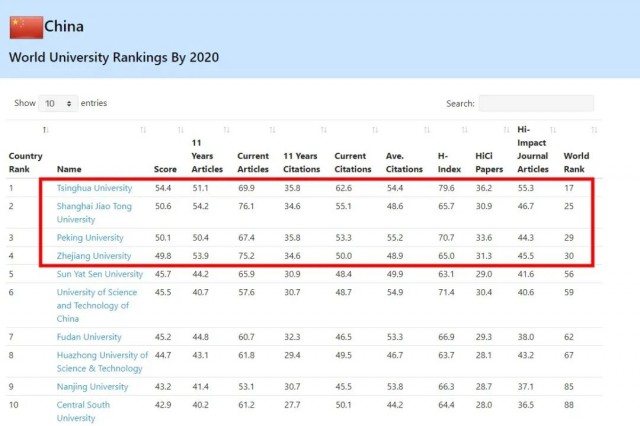
Task: Click Peking University's Ave. Citations 55.2
Action: point(395,237)
